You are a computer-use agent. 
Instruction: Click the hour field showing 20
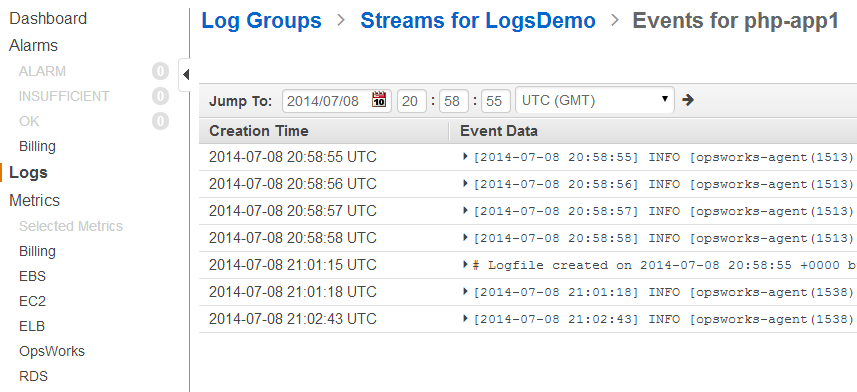[x=412, y=101]
